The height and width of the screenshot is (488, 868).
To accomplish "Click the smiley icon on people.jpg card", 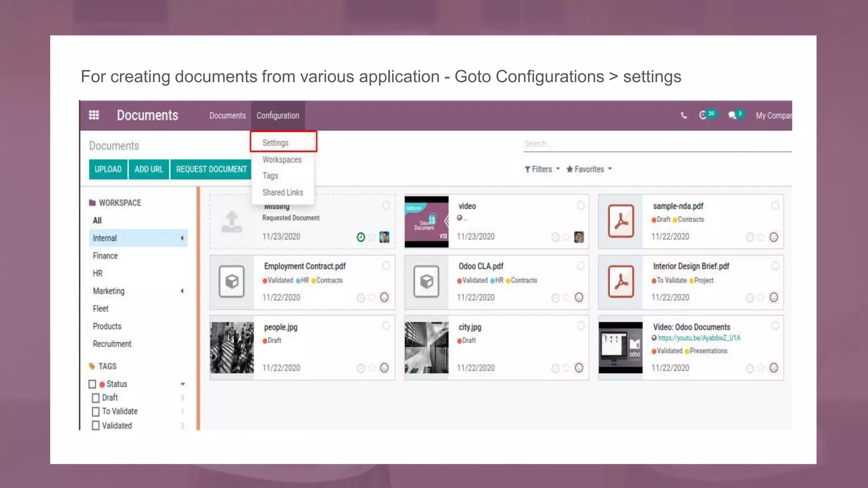I will [x=384, y=368].
